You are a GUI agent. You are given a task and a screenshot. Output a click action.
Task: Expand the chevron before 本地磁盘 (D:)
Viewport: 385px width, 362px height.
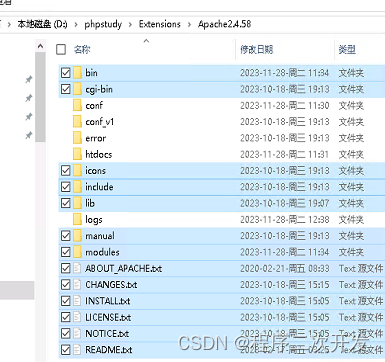click(x=9, y=24)
